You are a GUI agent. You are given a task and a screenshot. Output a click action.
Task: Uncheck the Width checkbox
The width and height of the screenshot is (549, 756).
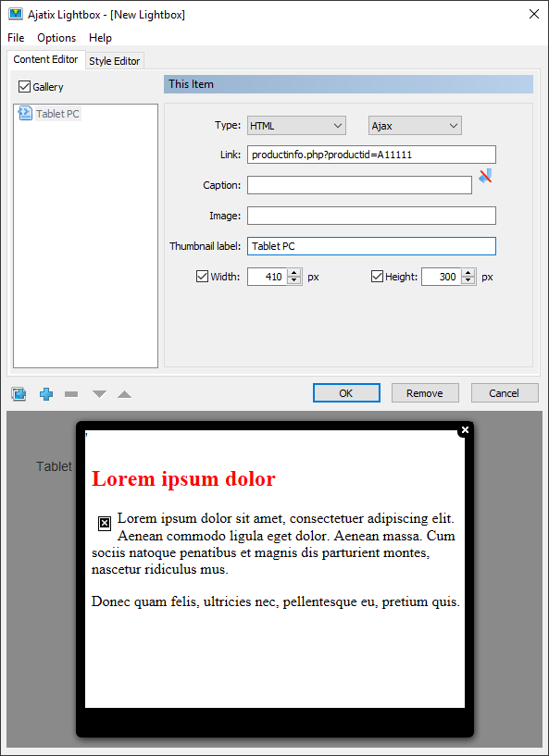(x=202, y=277)
